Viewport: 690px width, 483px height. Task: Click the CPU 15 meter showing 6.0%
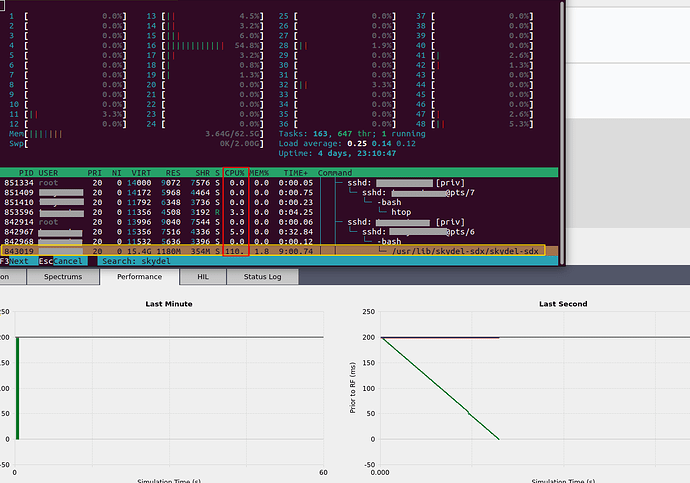click(205, 36)
